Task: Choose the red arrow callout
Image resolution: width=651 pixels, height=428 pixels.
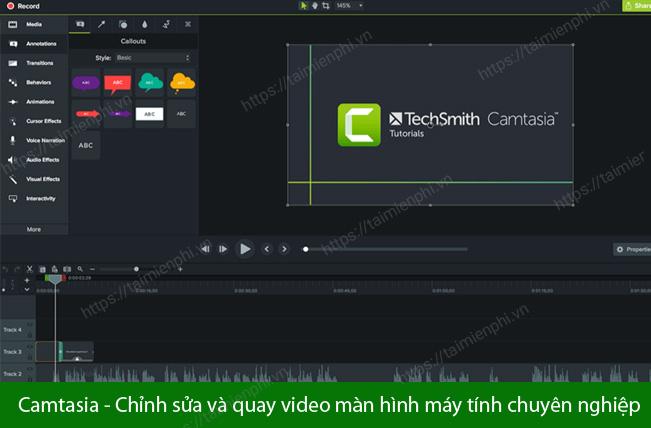Action: coord(86,114)
